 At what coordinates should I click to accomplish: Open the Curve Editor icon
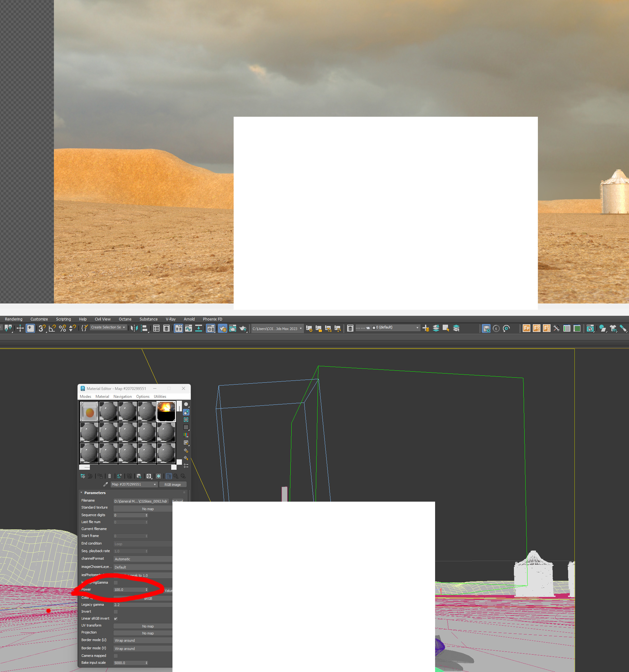189,328
